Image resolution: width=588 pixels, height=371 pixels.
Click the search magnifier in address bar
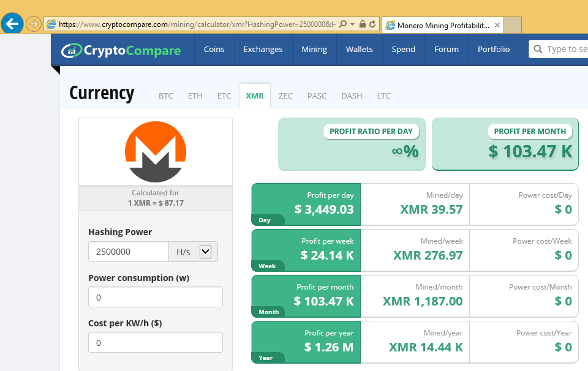point(343,24)
